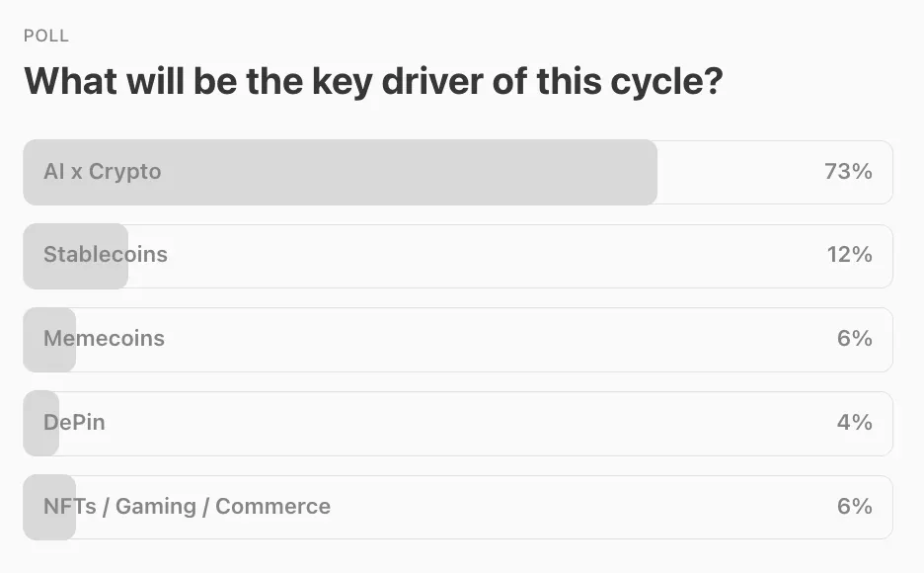Click the DePin progress bar fill
Image resolution: width=924 pixels, height=573 pixels.
[41, 423]
